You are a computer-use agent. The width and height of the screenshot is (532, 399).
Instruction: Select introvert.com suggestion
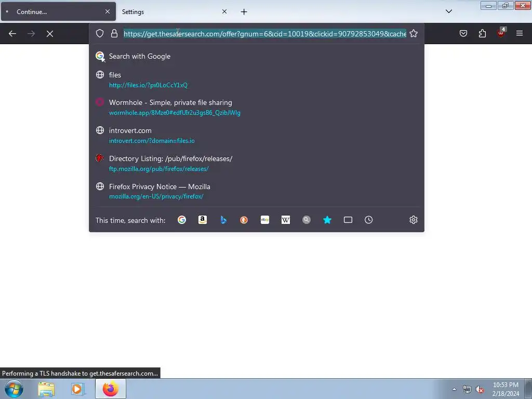[257, 136]
